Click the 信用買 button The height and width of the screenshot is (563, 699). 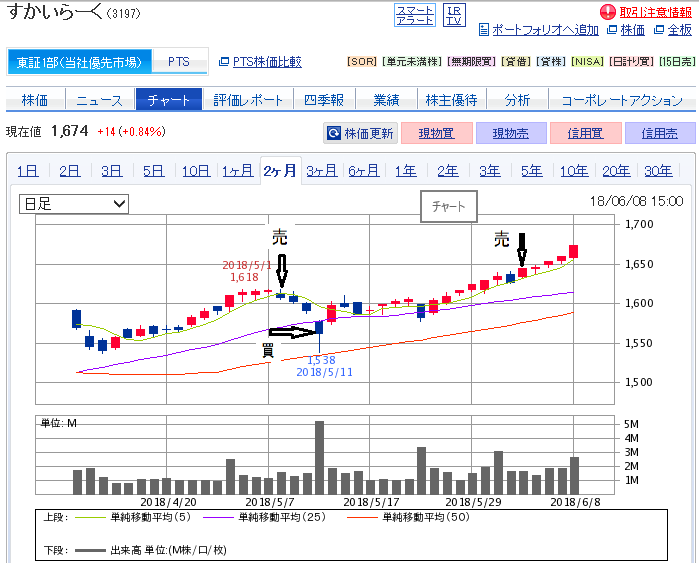pyautogui.click(x=585, y=133)
